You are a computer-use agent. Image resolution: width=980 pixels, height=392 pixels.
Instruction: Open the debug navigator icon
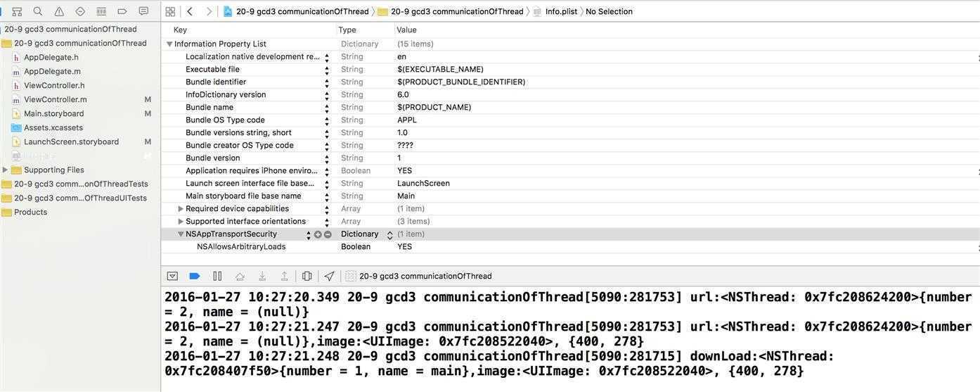(x=101, y=11)
